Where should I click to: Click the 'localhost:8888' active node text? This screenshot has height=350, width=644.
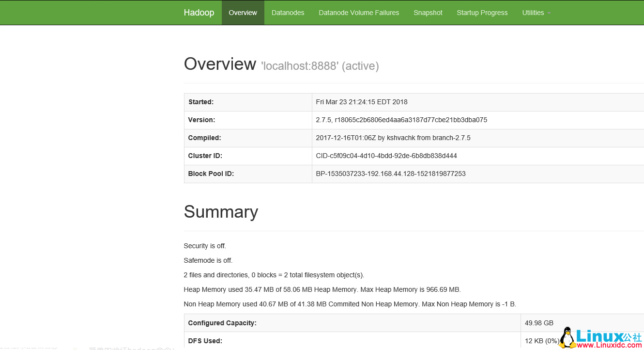320,65
